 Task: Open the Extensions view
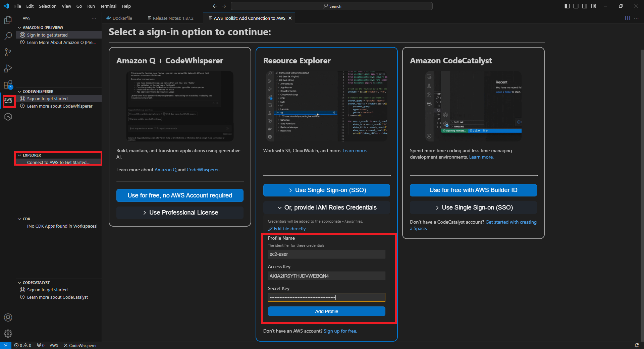[8, 84]
